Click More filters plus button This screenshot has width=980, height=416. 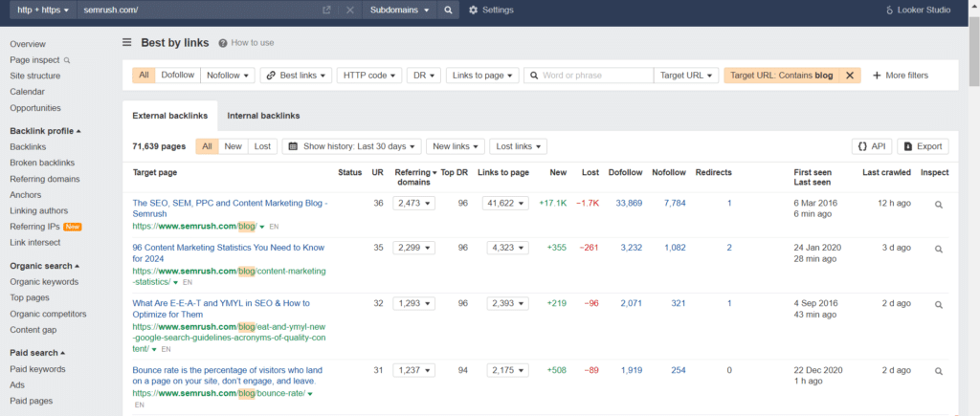[900, 75]
